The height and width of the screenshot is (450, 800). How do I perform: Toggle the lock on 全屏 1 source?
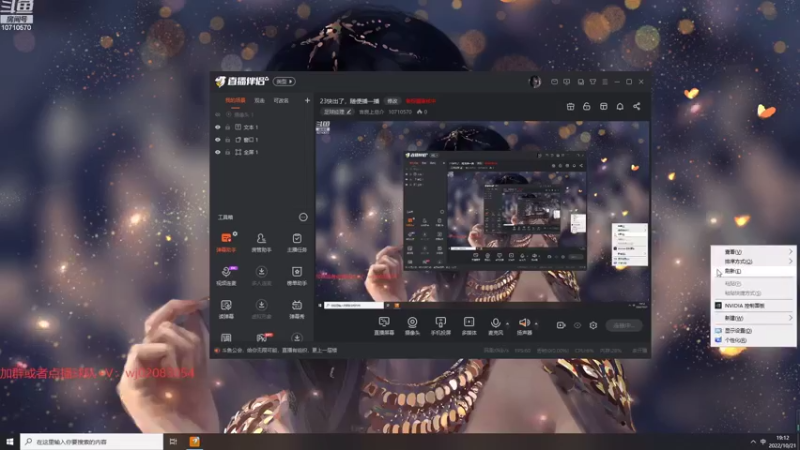pos(228,152)
